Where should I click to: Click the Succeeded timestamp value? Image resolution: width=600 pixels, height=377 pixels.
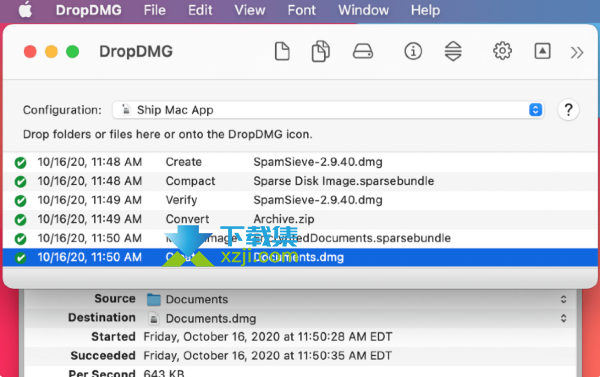268,356
